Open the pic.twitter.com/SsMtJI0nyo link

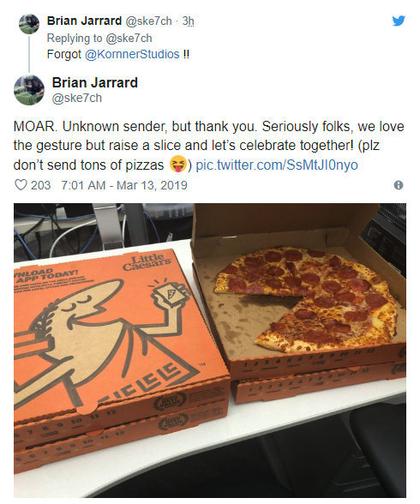pos(277,165)
